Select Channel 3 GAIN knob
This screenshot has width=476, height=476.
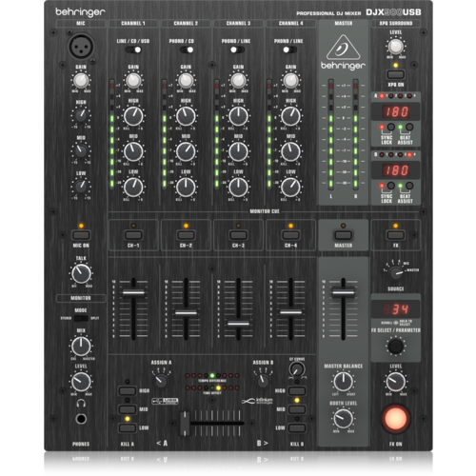coord(238,80)
